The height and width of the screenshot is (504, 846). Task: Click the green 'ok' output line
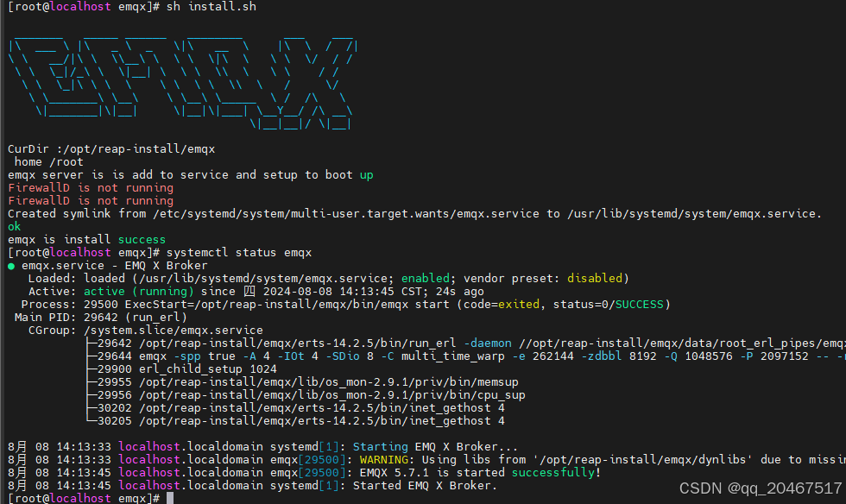[x=14, y=227]
